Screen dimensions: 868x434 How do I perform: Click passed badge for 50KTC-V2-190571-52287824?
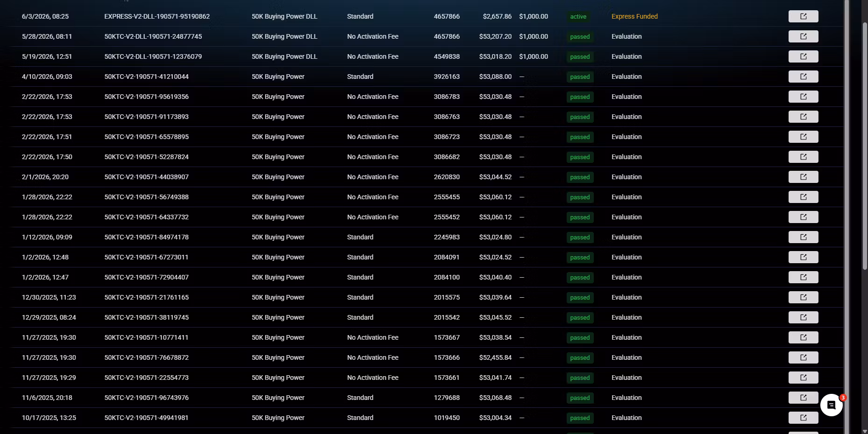point(580,157)
